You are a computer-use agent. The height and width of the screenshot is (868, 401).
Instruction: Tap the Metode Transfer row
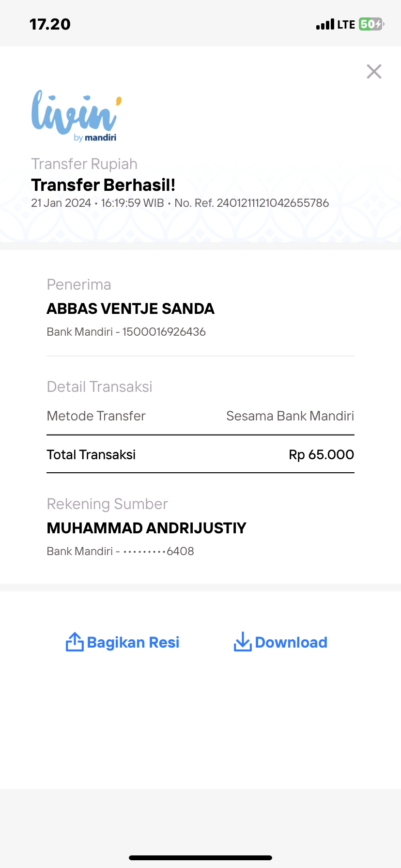tap(200, 416)
